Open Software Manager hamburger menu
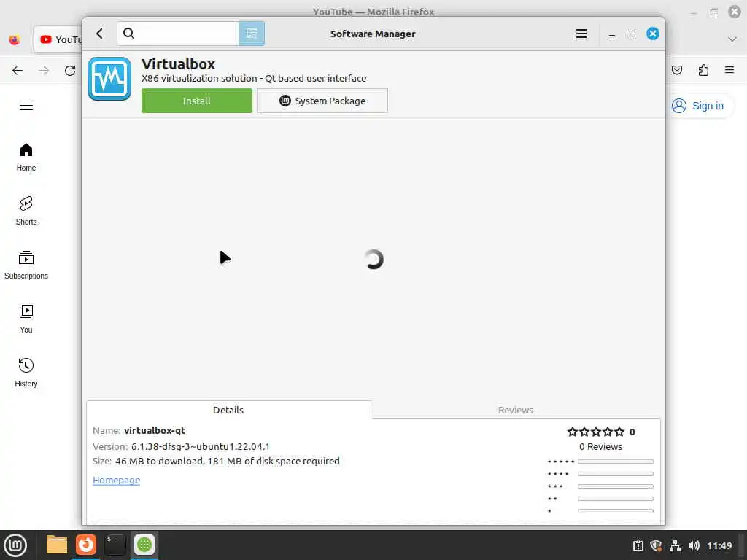 click(581, 34)
